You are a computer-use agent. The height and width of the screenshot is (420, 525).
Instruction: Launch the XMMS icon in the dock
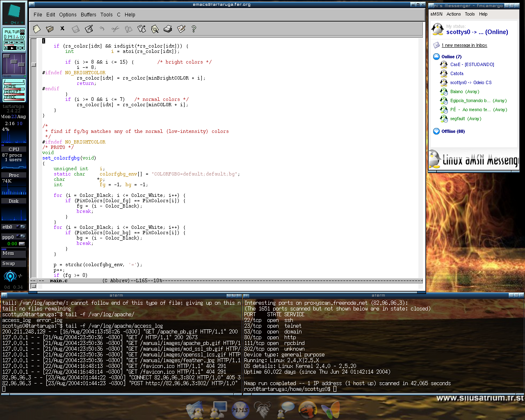240,409
